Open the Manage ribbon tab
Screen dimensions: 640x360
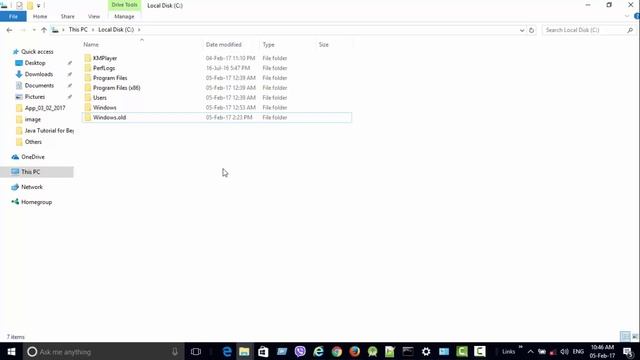tap(124, 16)
